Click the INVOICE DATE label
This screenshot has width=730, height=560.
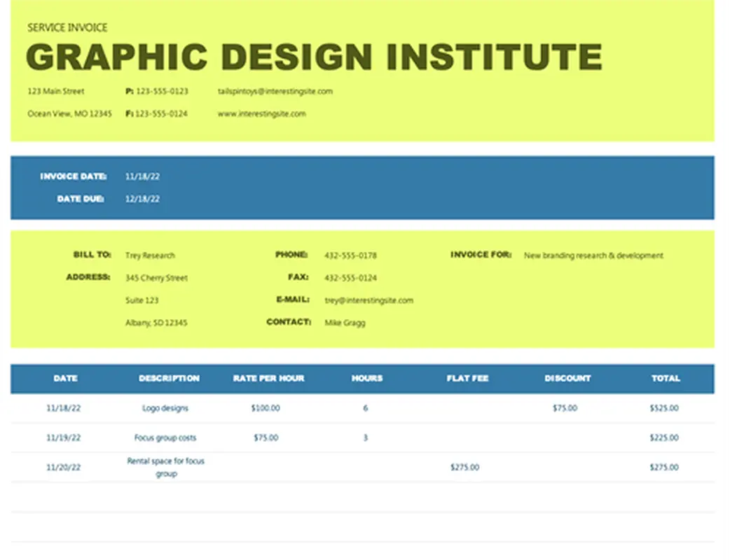click(73, 176)
